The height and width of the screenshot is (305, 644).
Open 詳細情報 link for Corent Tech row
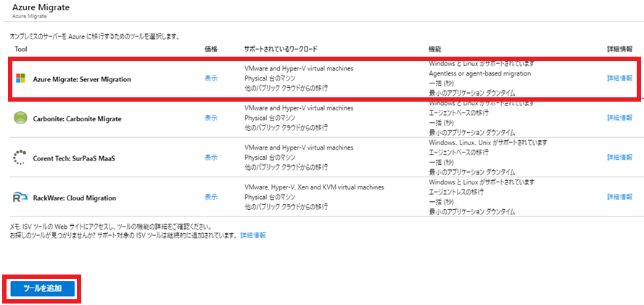tap(620, 158)
